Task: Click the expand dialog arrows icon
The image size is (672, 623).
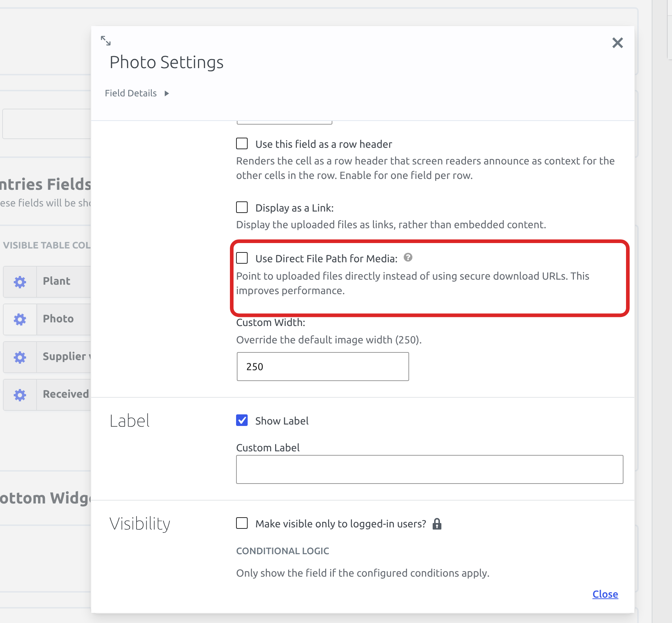Action: 106,41
